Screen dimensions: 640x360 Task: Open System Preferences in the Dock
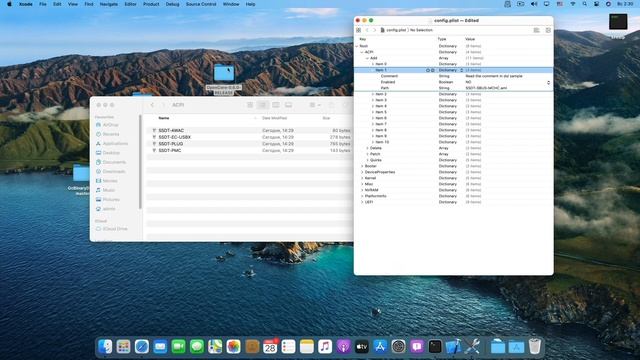point(398,347)
